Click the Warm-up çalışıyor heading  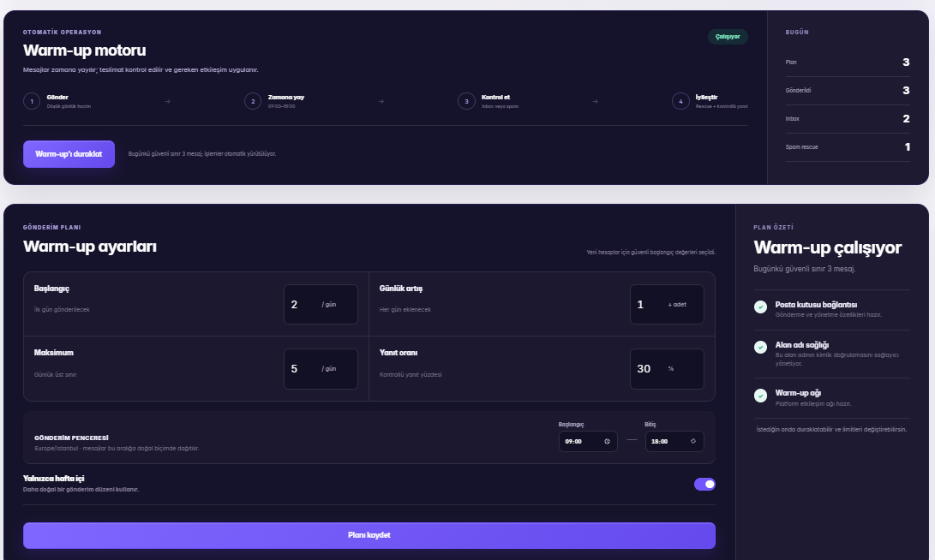[828, 247]
